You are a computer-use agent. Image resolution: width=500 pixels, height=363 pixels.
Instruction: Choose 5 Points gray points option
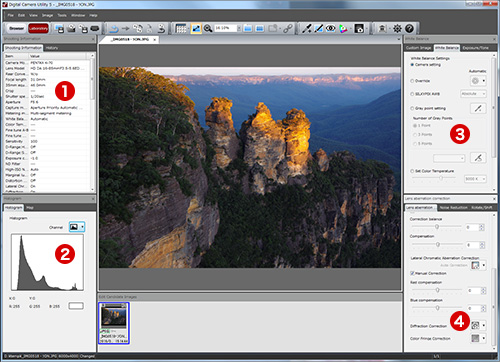pyautogui.click(x=415, y=144)
